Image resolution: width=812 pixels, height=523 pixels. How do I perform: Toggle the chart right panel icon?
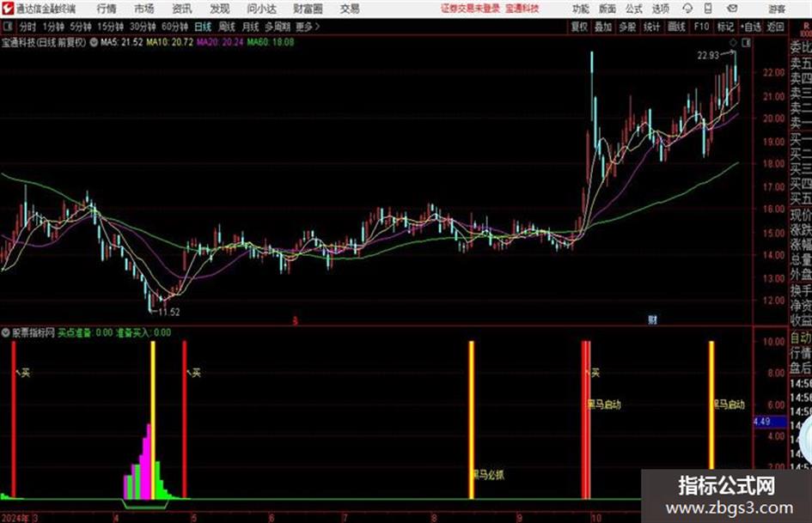click(x=746, y=43)
